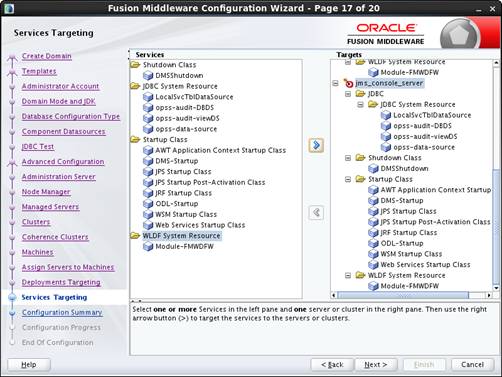502x377 pixels.
Task: Click the Back button
Action: 332,365
